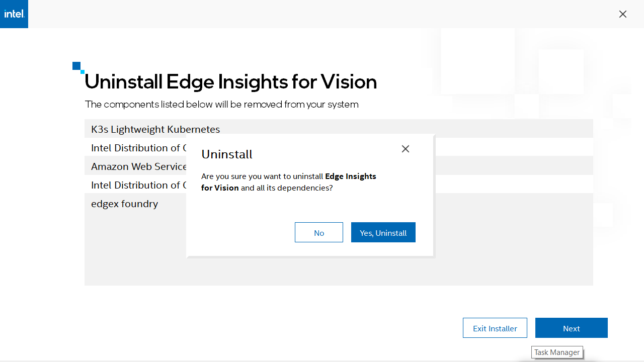
Task: Click the Uninstall dialog title text
Action: 227,154
